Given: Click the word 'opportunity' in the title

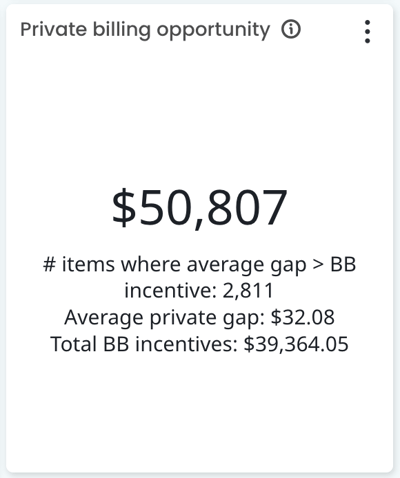Looking at the screenshot, I should pyautogui.click(x=213, y=31).
